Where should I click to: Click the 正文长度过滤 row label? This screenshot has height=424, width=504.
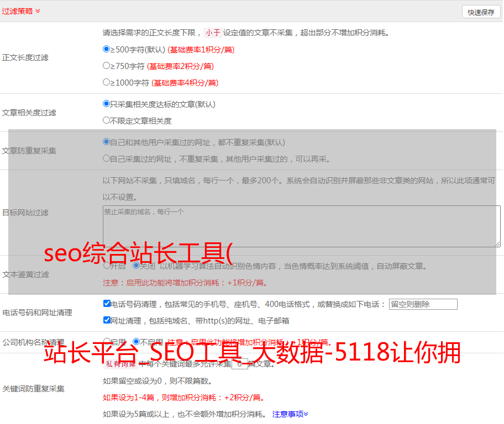tap(25, 57)
